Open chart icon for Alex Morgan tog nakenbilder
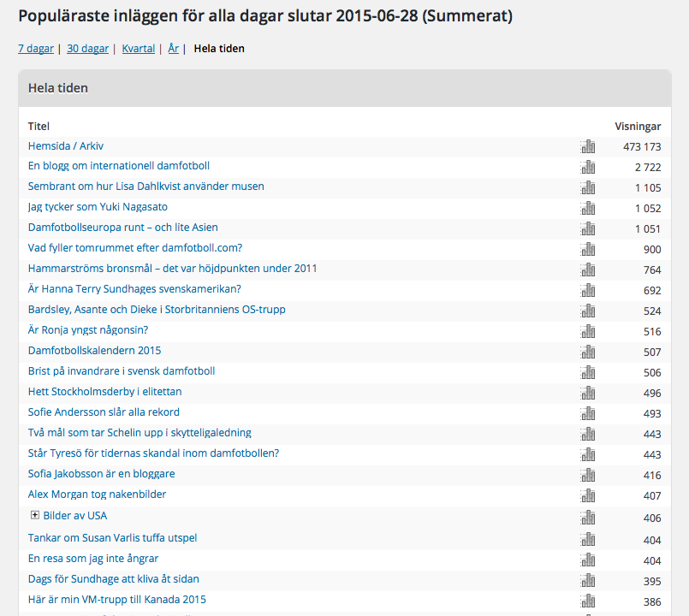 pos(587,495)
